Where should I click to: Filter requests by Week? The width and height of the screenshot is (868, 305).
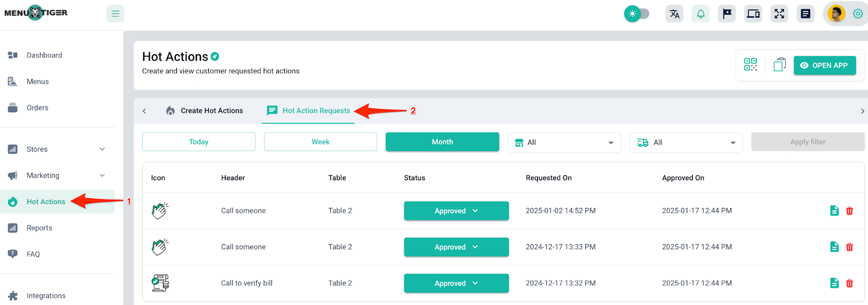(x=321, y=142)
